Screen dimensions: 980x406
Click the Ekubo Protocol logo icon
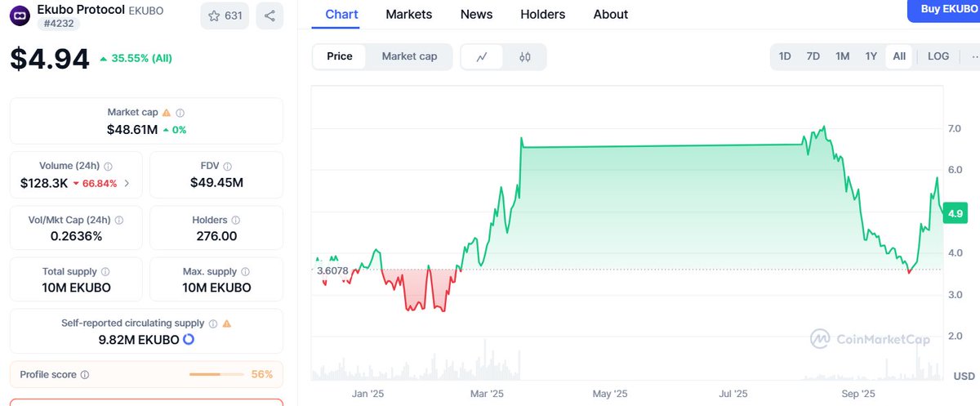tap(21, 16)
